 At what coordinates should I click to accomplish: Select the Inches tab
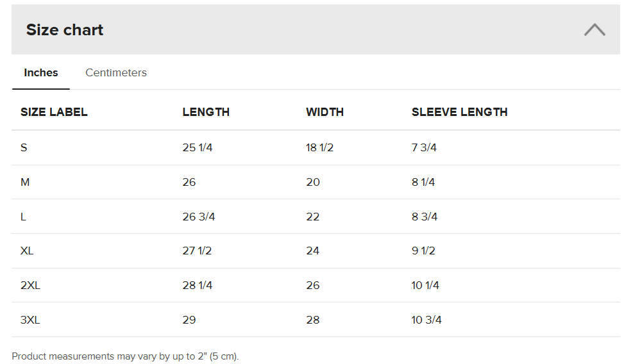[41, 72]
